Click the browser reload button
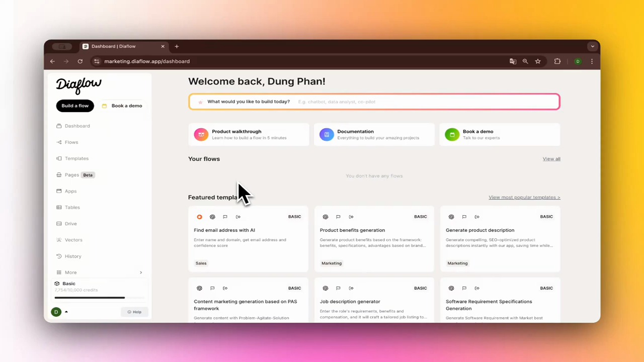 80,61
